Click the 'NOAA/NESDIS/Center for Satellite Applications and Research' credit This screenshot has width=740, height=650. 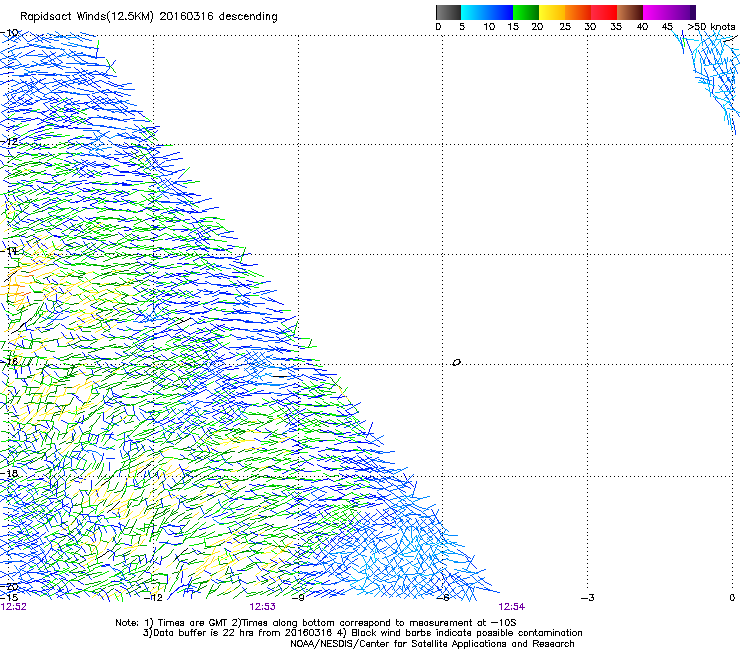pyautogui.click(x=432, y=644)
